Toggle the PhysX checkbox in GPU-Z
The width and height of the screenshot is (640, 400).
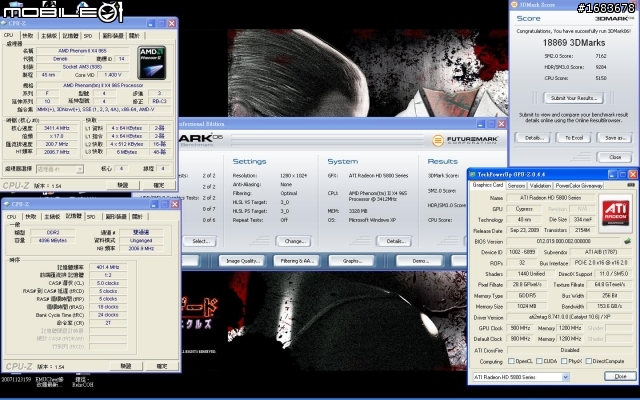tap(564, 361)
